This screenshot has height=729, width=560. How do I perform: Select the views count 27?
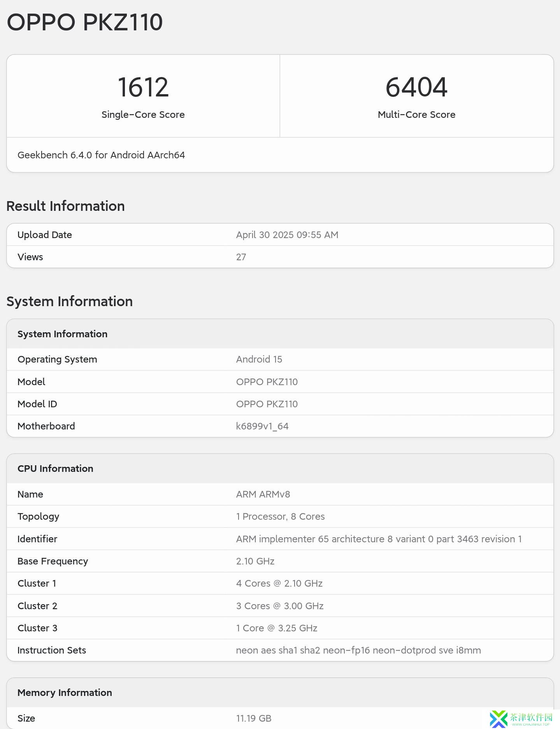[x=241, y=257]
